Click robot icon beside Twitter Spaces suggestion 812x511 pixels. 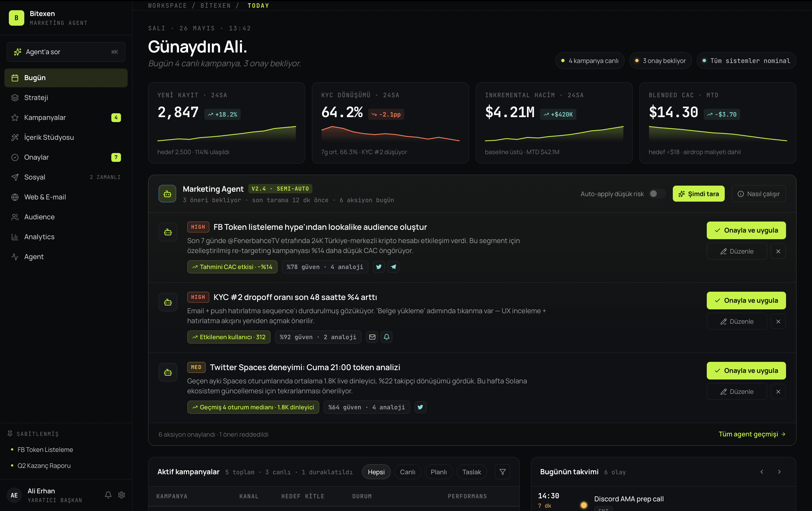click(x=168, y=373)
